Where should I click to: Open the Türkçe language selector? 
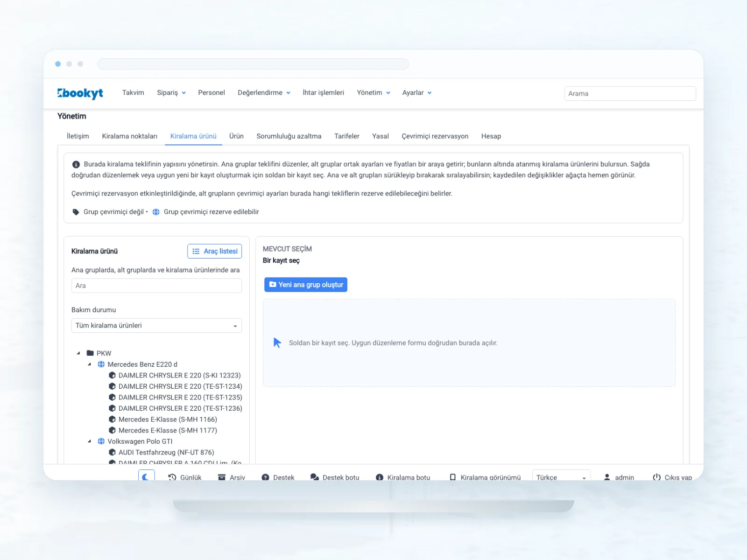561,477
